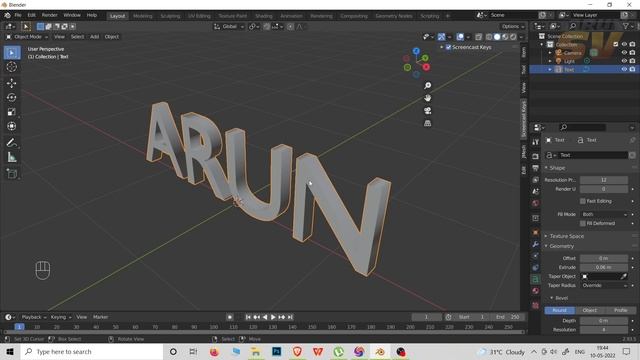The width and height of the screenshot is (640, 360).
Task: Open the Edit menu
Action: (x=31, y=15)
